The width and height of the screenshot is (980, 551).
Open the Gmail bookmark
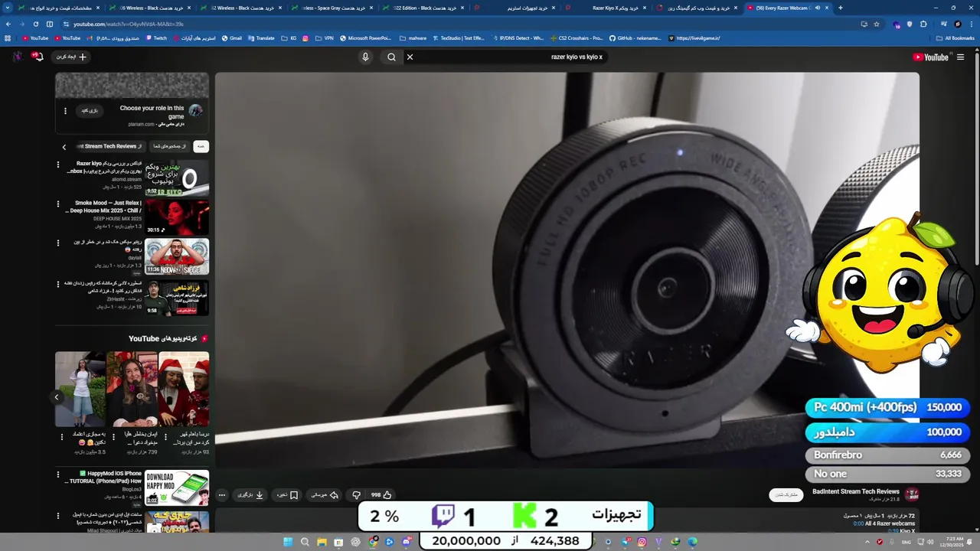coord(232,37)
